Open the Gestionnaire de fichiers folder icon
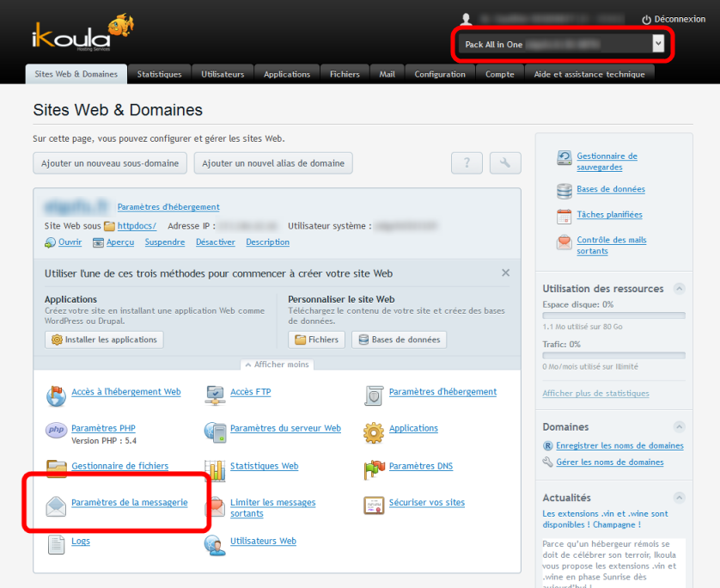The image size is (720, 588). pyautogui.click(x=56, y=469)
